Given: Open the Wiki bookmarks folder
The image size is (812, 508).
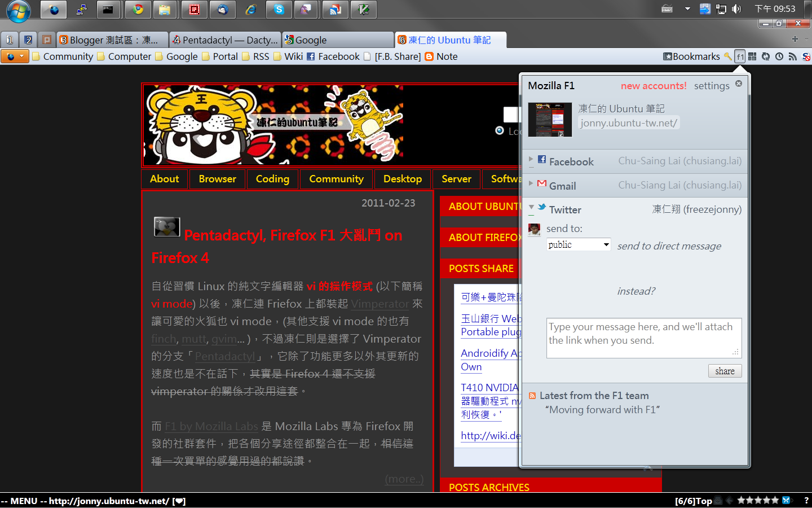Looking at the screenshot, I should [x=288, y=56].
